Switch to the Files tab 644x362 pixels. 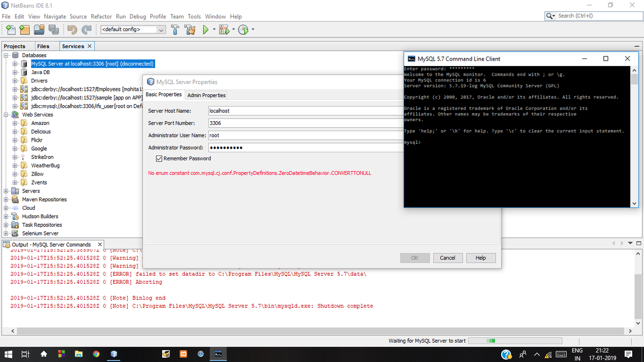43,46
